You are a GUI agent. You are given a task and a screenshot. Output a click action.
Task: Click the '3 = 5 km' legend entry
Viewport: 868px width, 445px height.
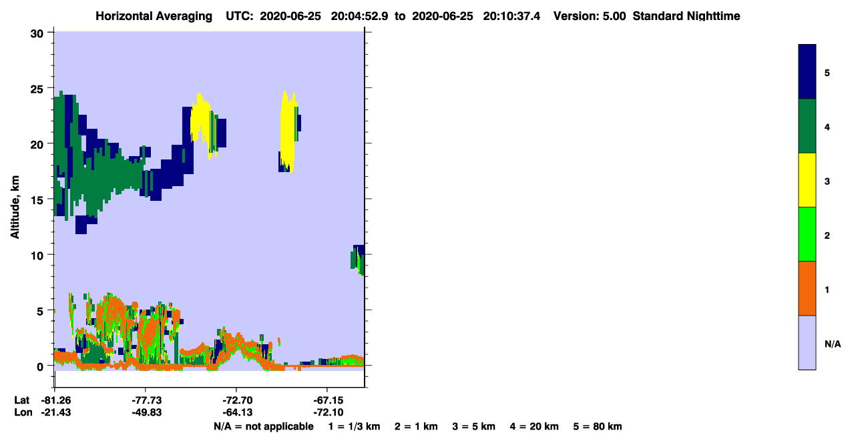click(474, 426)
